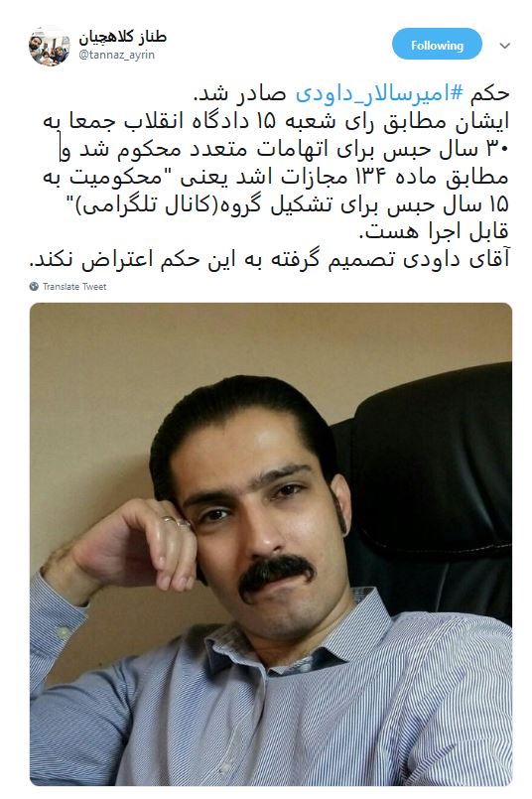Click the globe icon beside Translate Tweet
Viewport: 532px width, 799px height.
click(34, 287)
